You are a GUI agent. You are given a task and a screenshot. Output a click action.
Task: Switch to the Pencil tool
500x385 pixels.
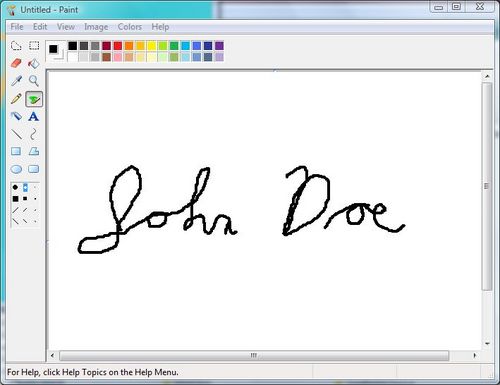pos(16,99)
